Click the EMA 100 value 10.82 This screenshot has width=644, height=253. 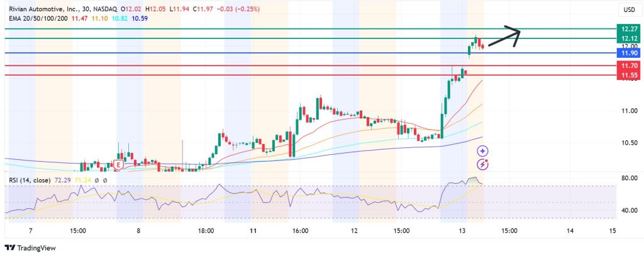119,18
